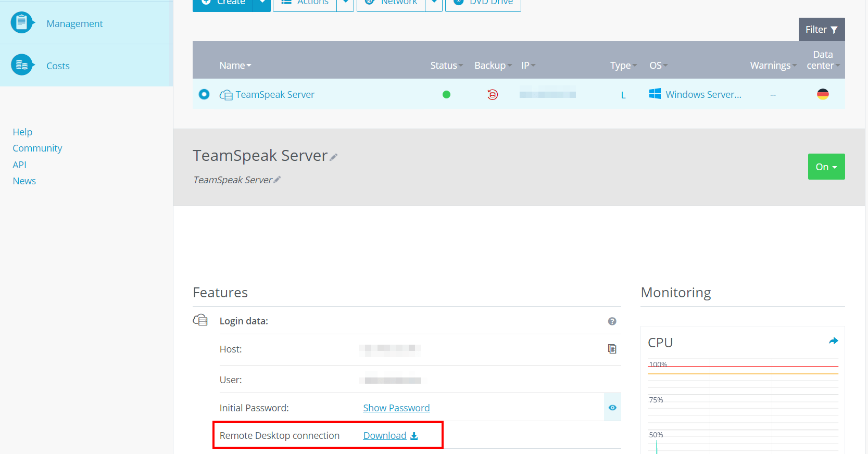The height and width of the screenshot is (454, 868).
Task: Sort by OS column header
Action: [658, 65]
